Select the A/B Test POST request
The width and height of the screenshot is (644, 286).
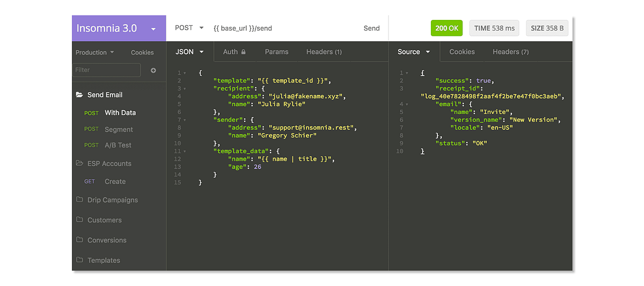(108, 145)
